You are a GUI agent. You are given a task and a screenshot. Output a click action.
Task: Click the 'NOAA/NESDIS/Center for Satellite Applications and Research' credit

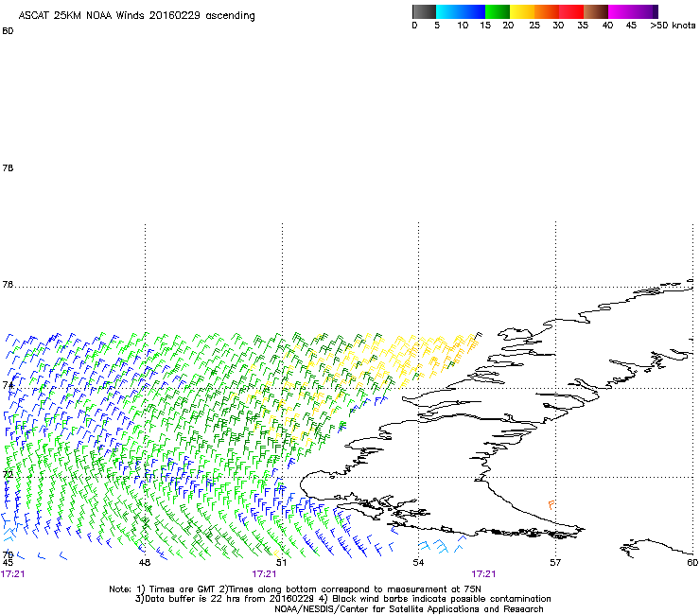pos(409,609)
